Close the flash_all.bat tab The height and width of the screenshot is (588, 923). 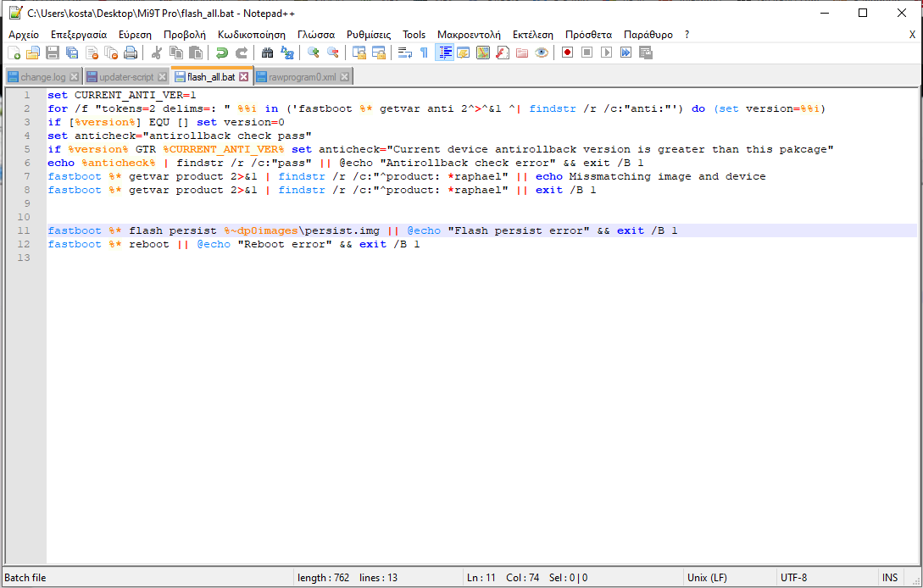pos(244,77)
